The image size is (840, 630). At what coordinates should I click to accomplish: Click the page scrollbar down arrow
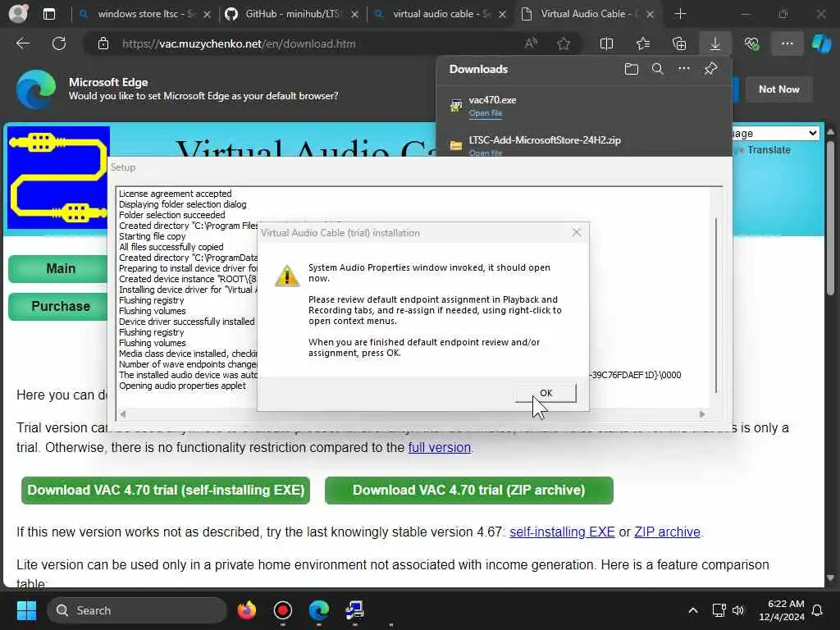(x=830, y=578)
